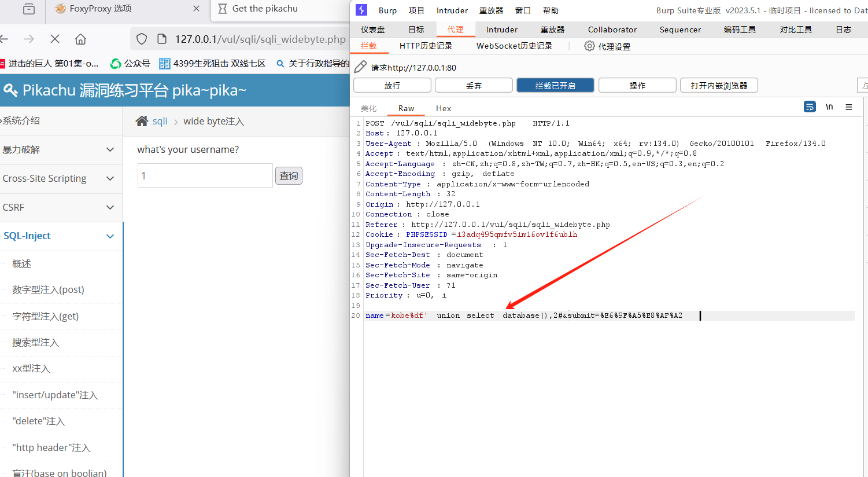Click the shield tracking protection icon

point(142,39)
